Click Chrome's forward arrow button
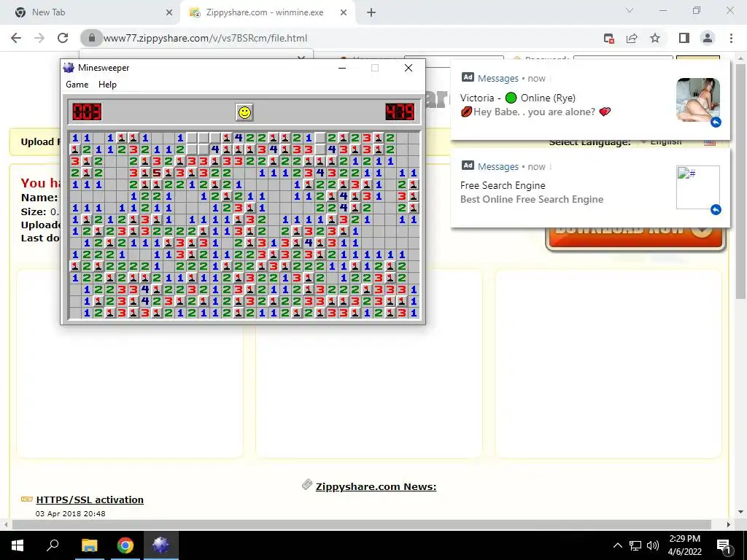 pyautogui.click(x=39, y=38)
